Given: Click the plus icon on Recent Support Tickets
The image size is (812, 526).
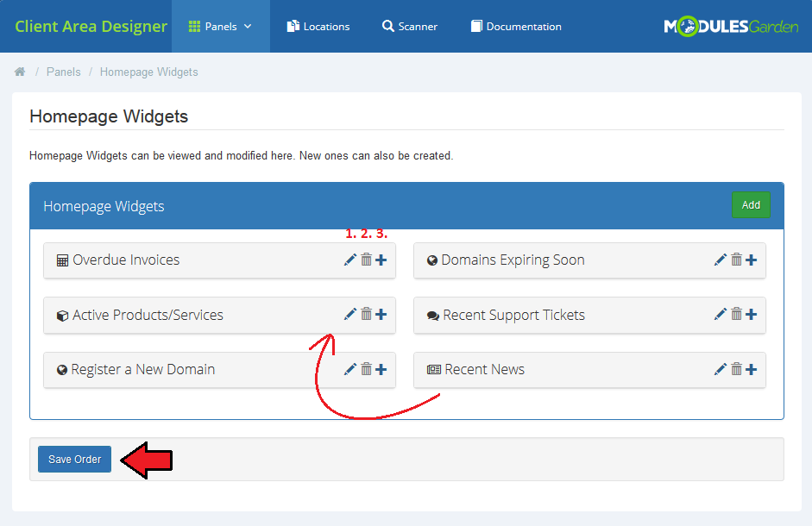Looking at the screenshot, I should (752, 314).
